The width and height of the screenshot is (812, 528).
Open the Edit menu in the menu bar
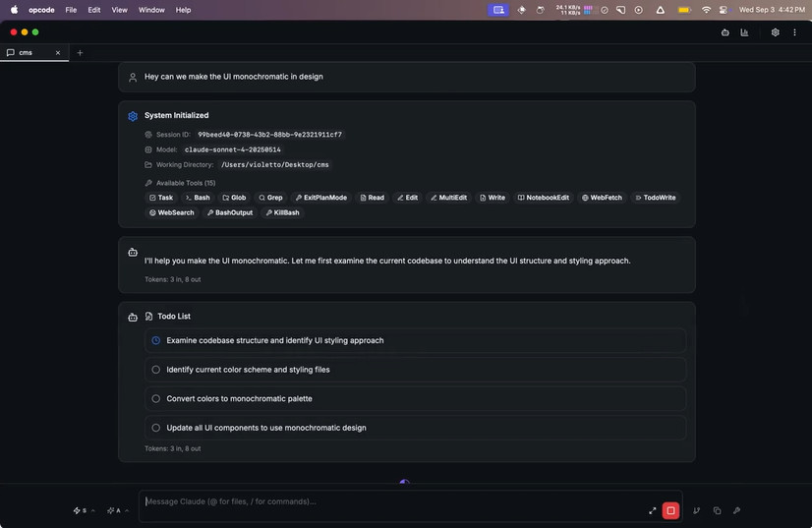point(93,10)
